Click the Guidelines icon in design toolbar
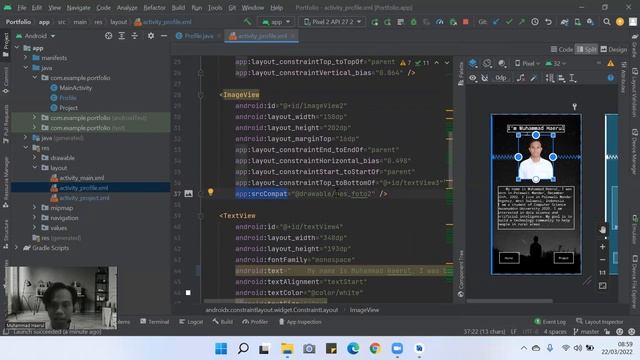 tap(573, 78)
